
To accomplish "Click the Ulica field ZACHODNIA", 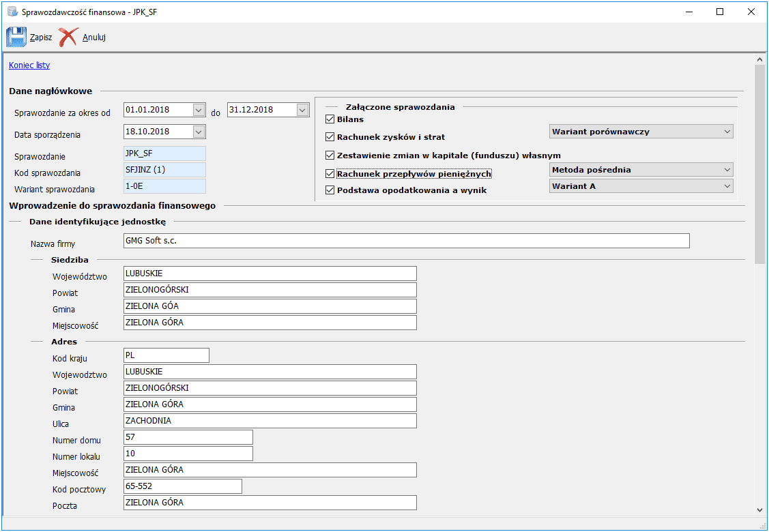I will coord(270,421).
